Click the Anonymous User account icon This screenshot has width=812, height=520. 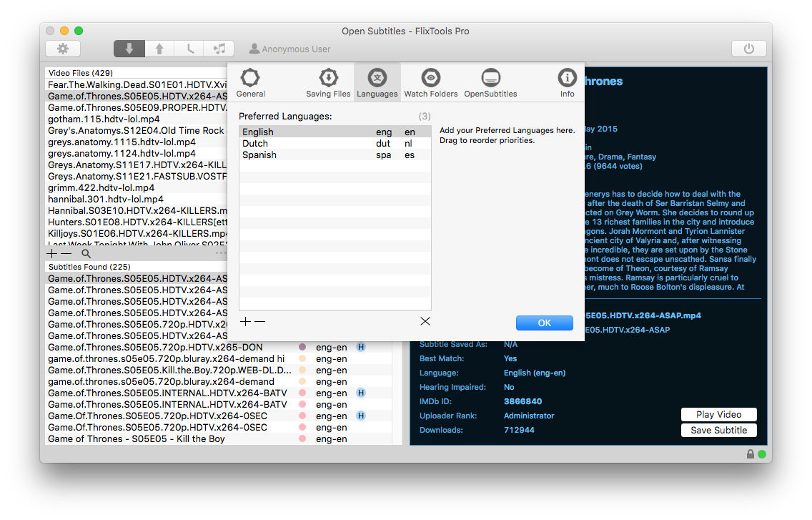(254, 49)
